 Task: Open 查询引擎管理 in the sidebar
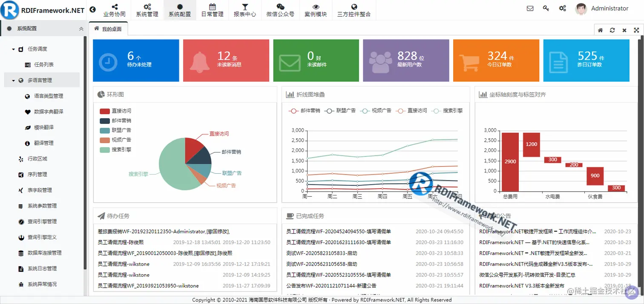[42, 222]
